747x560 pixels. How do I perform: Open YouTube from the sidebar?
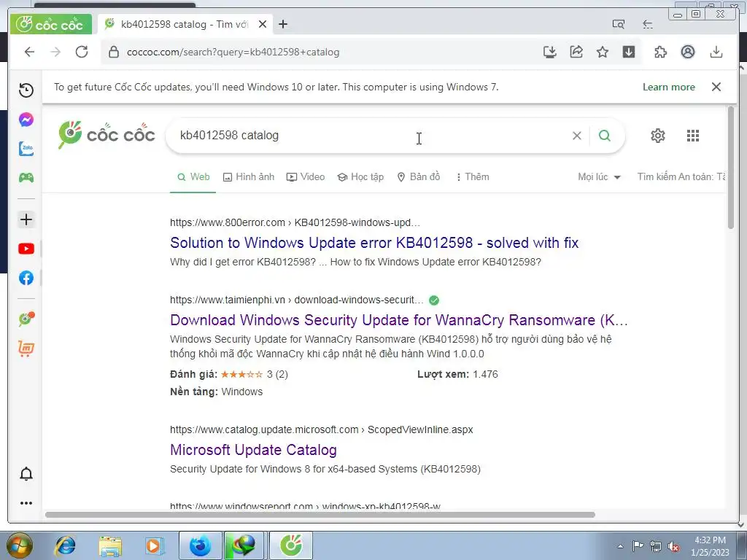[26, 249]
